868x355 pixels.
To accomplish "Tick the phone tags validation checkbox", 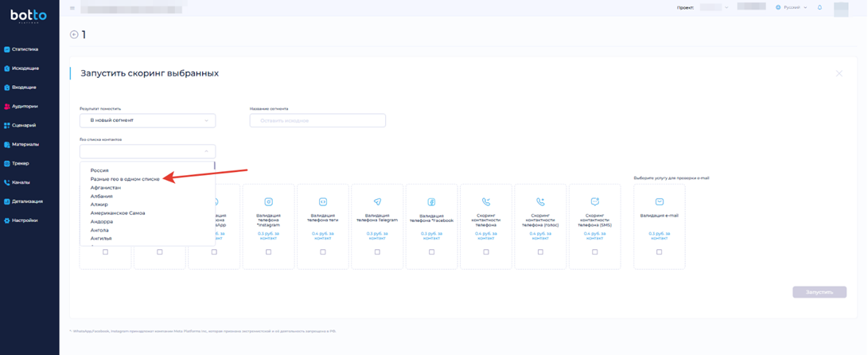I will pyautogui.click(x=322, y=252).
